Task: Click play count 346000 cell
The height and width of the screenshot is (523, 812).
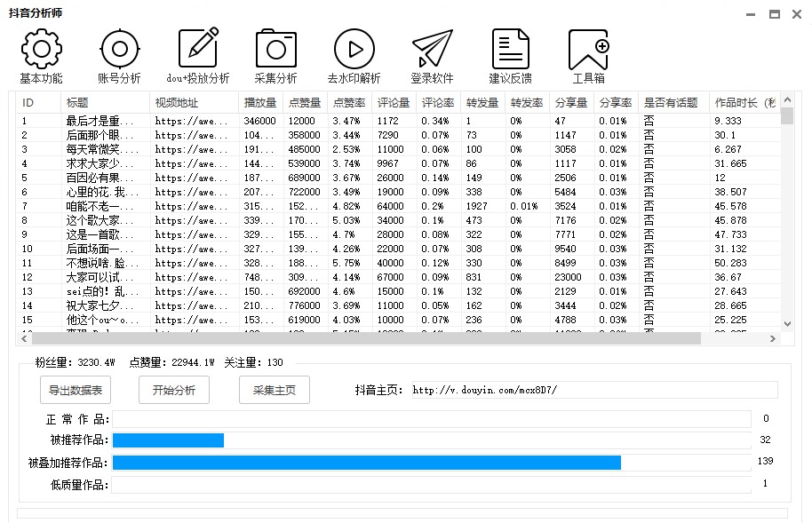Action: (260, 121)
